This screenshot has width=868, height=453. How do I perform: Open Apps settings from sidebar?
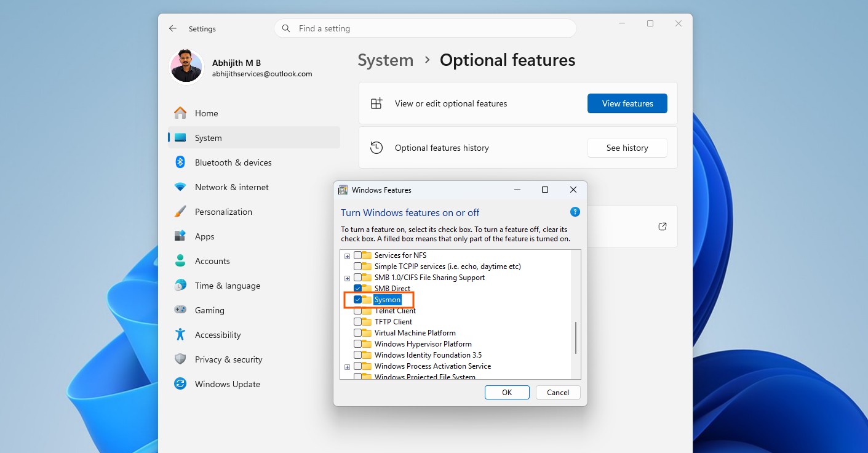click(204, 236)
